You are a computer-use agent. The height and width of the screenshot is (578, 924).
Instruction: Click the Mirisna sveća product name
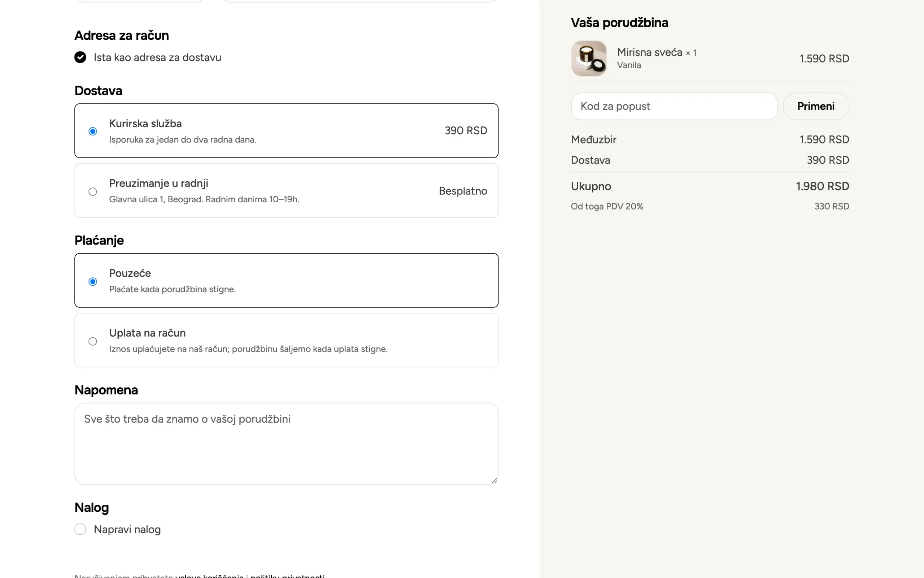point(650,52)
